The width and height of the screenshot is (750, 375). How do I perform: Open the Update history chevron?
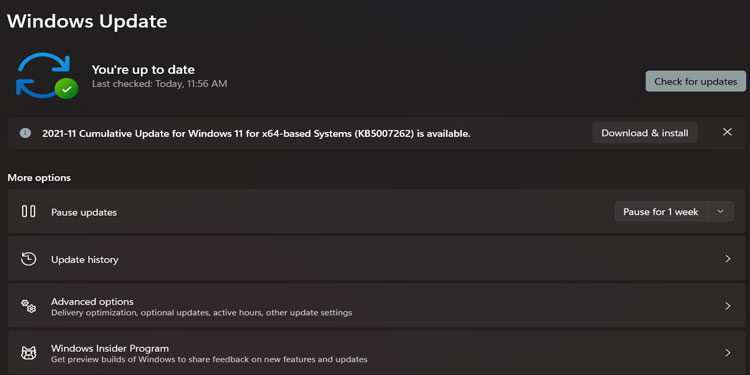click(x=728, y=259)
